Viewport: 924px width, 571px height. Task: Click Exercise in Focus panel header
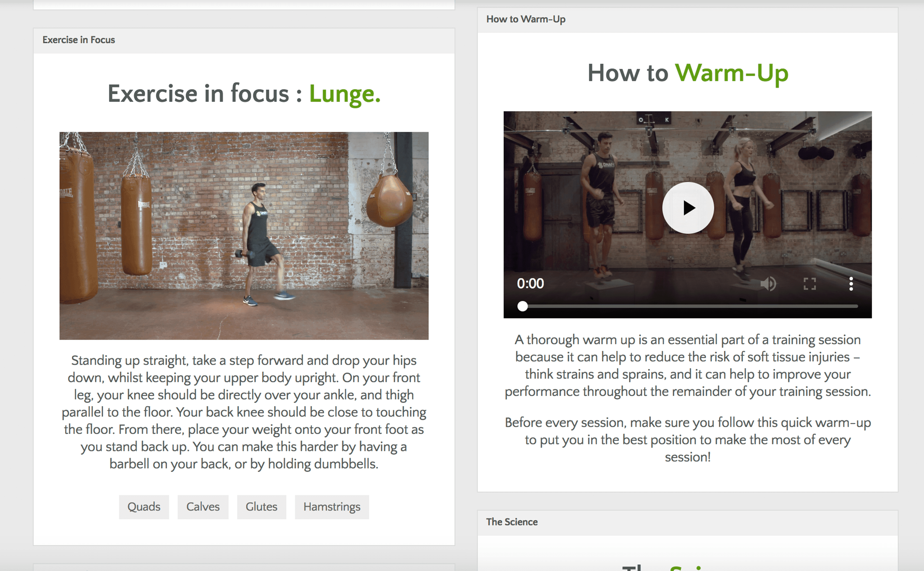tap(79, 40)
